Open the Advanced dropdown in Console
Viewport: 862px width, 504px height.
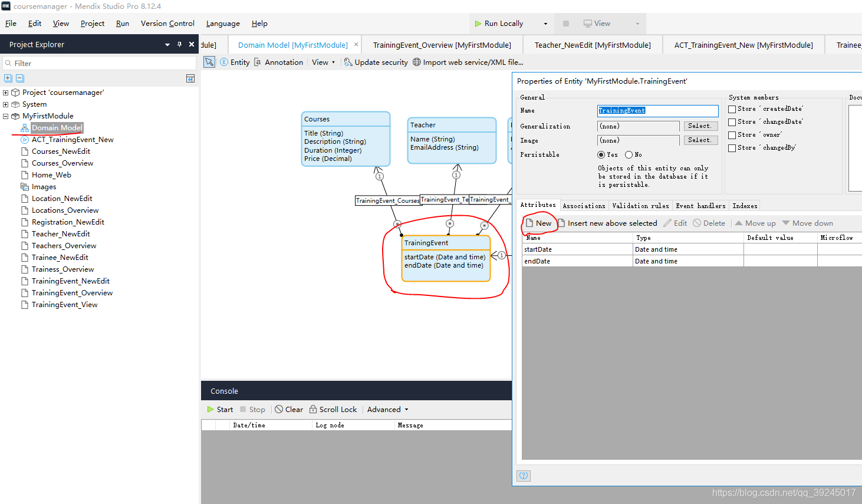point(387,410)
